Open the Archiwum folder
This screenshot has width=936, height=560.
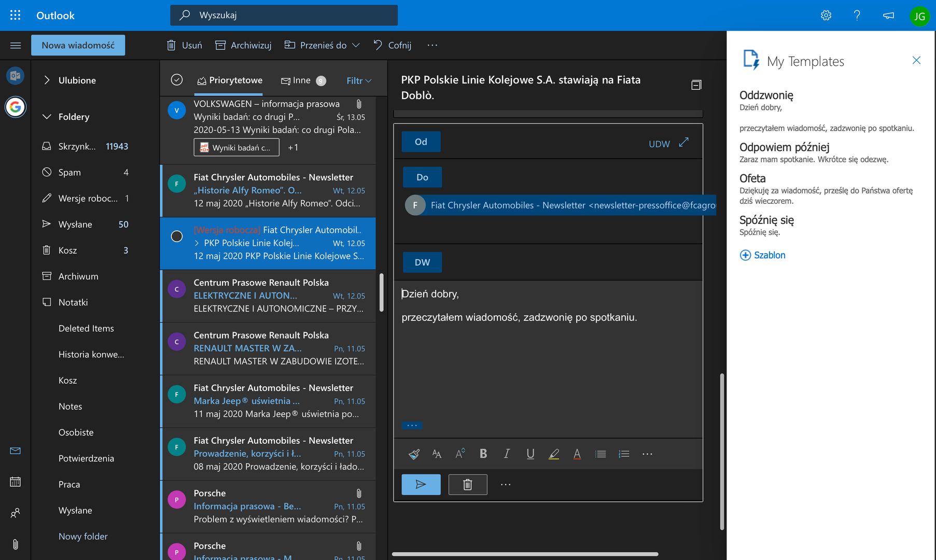(70, 276)
